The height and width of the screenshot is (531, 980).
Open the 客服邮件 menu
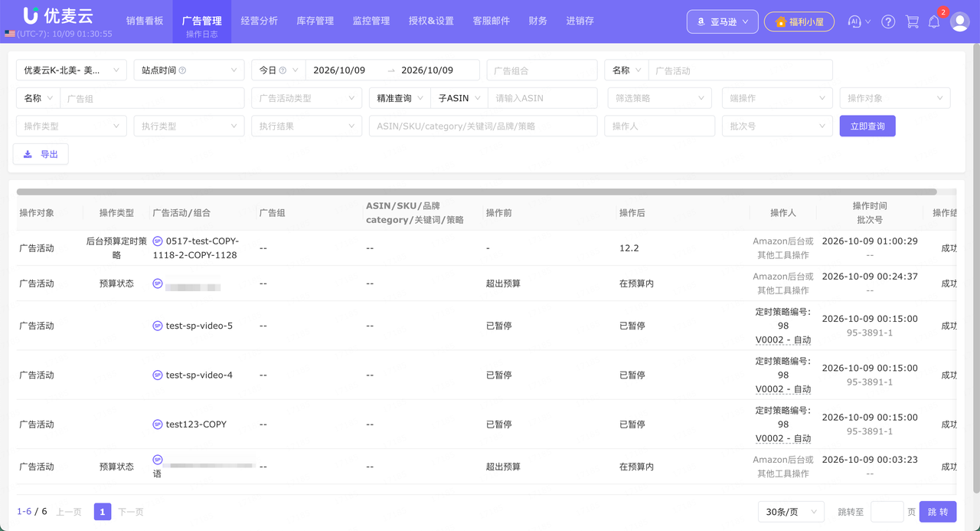[492, 21]
